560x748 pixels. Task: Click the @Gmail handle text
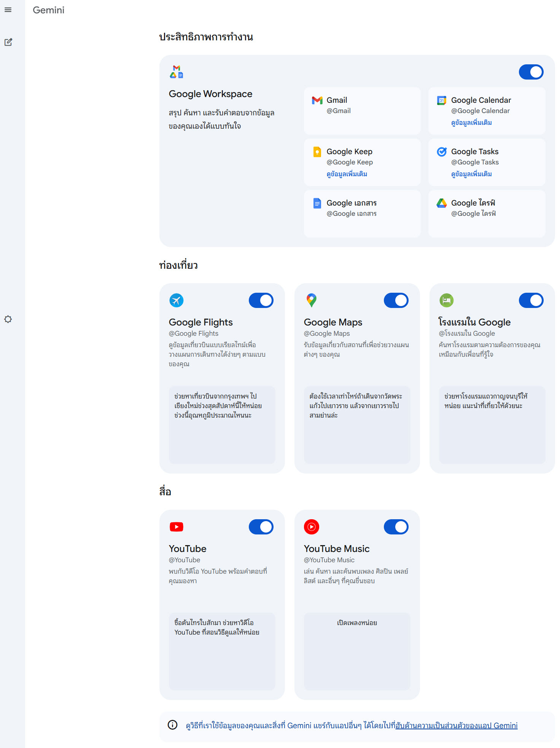(x=339, y=111)
